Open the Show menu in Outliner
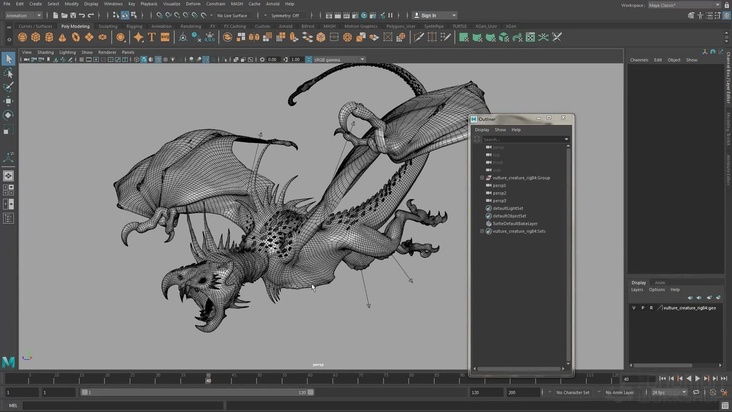This screenshot has height=412, width=732. [x=500, y=130]
